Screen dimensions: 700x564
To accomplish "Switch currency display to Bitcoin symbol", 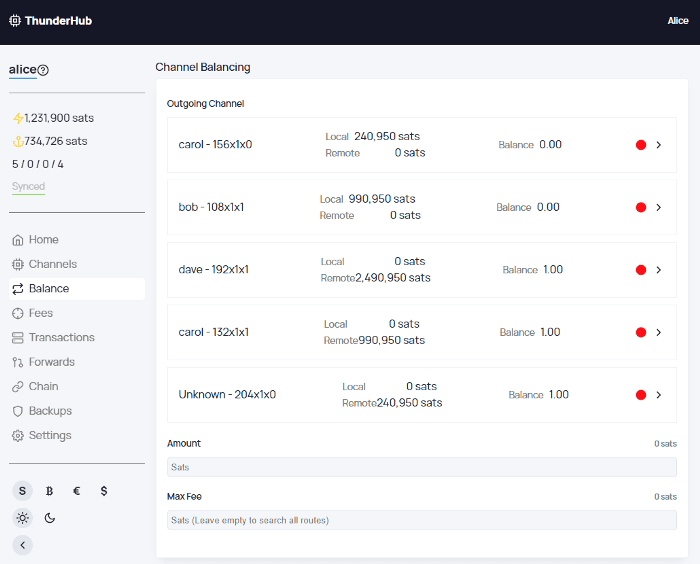I will pos(50,491).
